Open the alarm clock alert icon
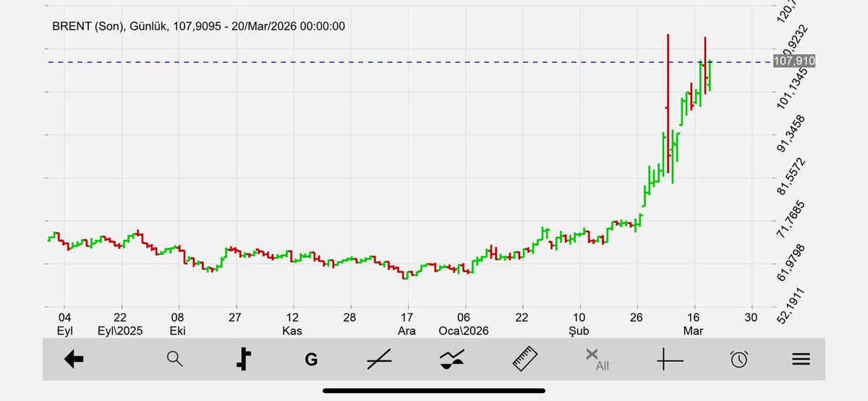Image resolution: width=868 pixels, height=401 pixels. point(739,359)
